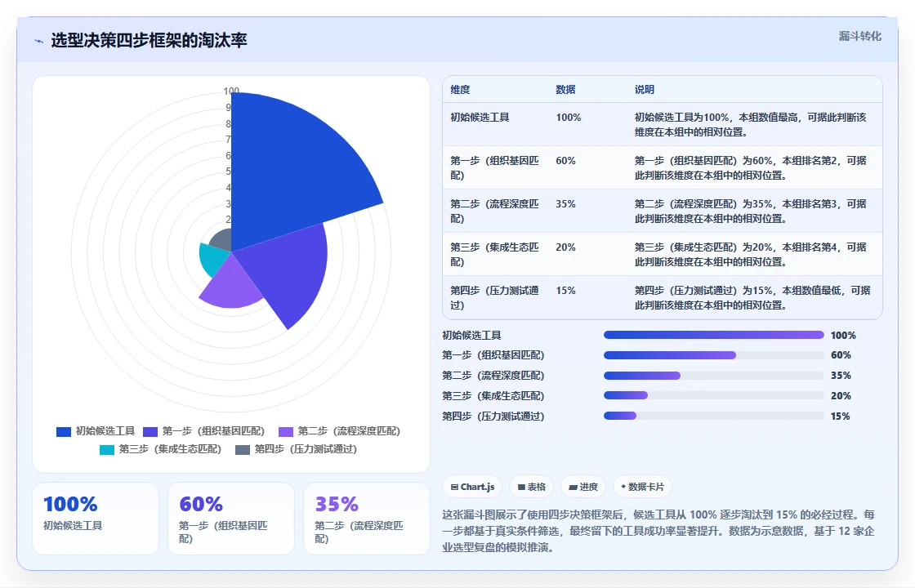Select the 表格 tag

click(531, 487)
